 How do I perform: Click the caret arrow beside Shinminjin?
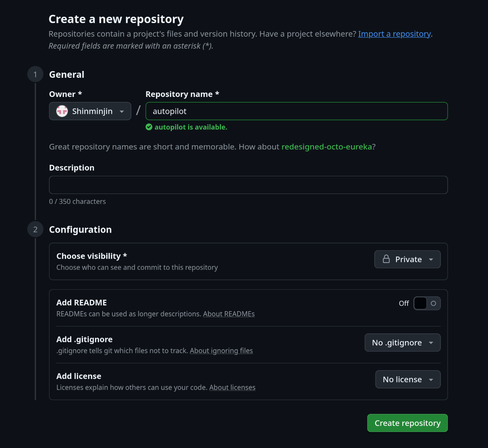122,112
